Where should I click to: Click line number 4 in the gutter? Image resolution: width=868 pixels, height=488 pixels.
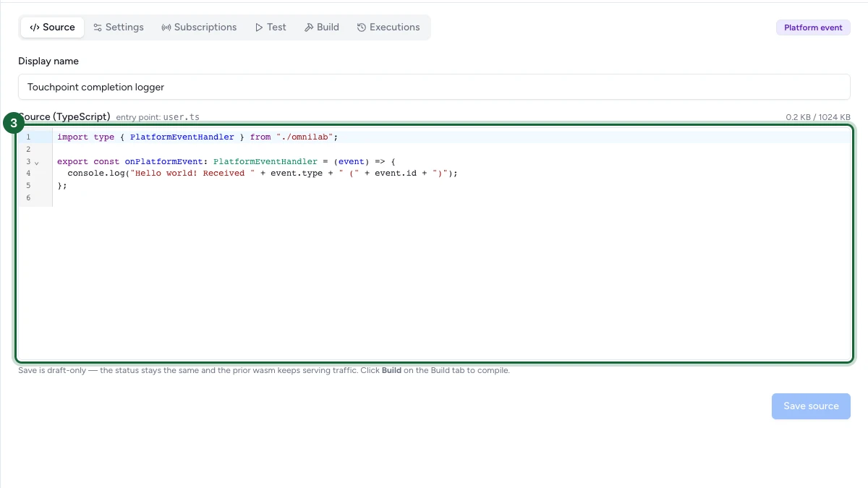(28, 174)
